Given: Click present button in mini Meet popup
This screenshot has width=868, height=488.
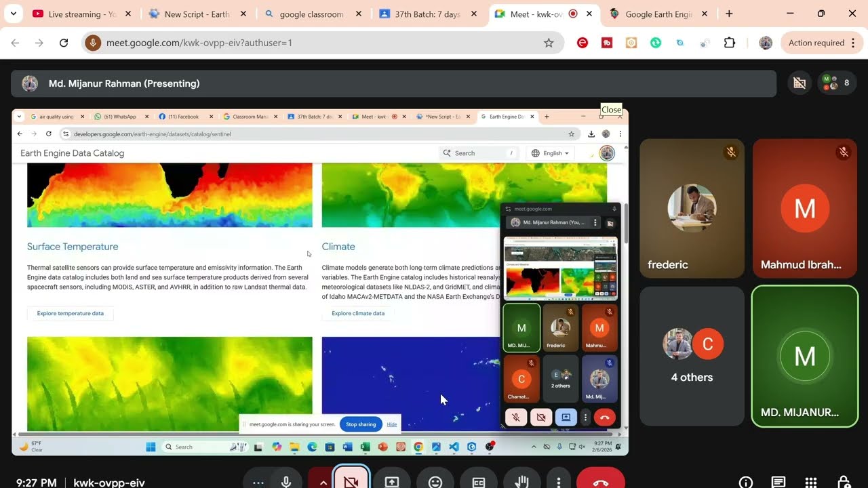Looking at the screenshot, I should [566, 418].
